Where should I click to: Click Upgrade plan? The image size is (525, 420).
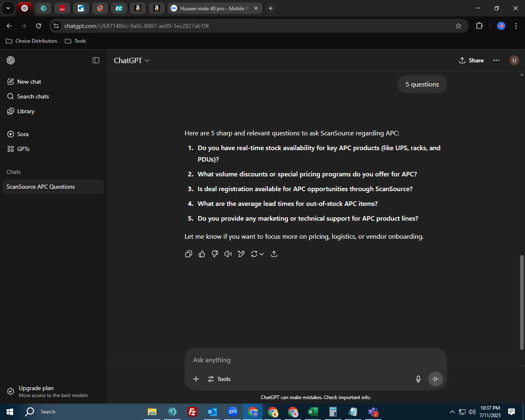tap(53, 391)
